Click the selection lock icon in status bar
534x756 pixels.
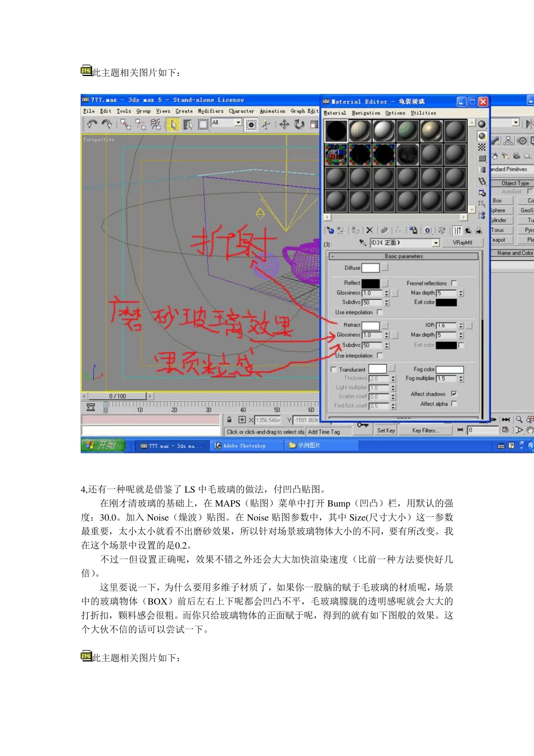click(229, 420)
